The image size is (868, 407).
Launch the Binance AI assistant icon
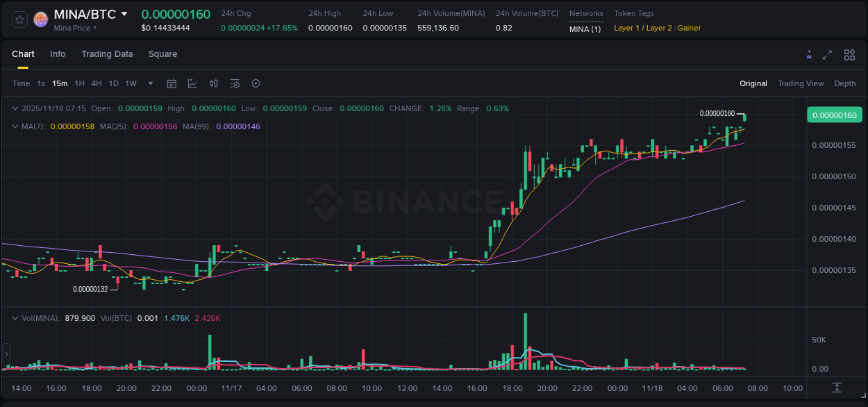point(808,54)
